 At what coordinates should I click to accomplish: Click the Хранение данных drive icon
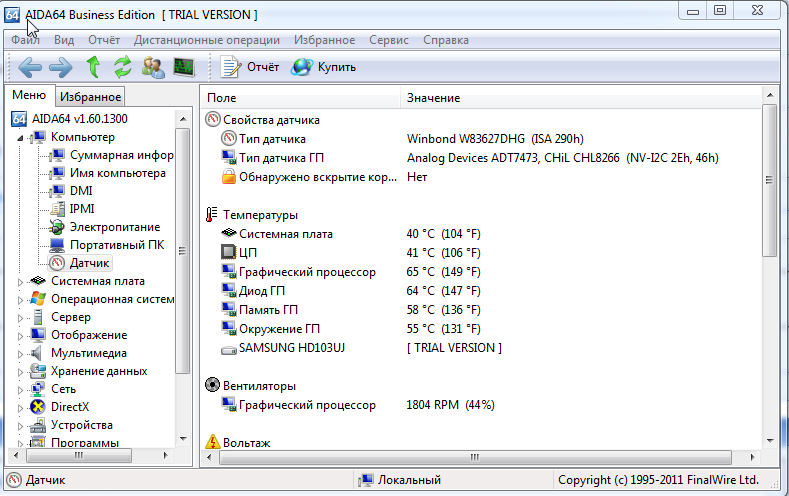[x=38, y=371]
